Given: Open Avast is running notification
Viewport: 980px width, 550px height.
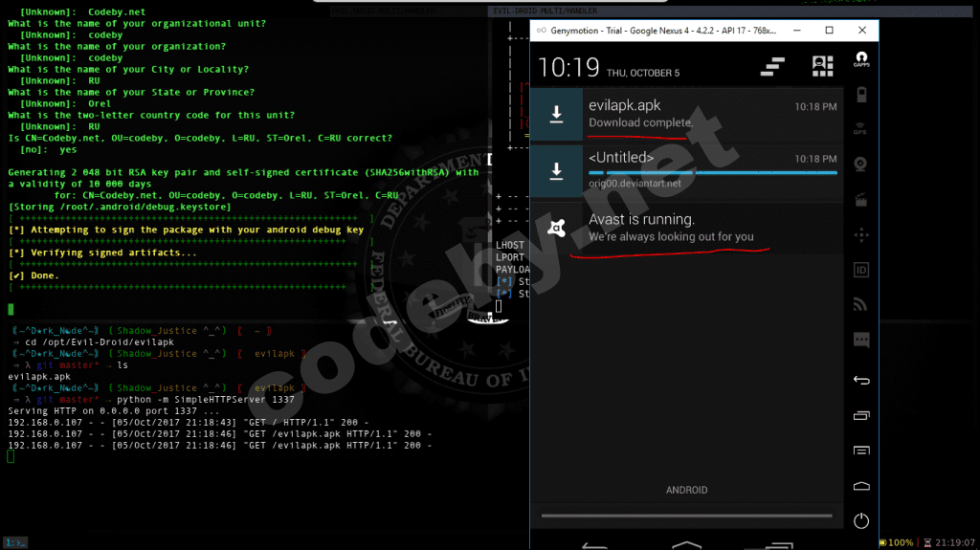Looking at the screenshot, I should [687, 228].
